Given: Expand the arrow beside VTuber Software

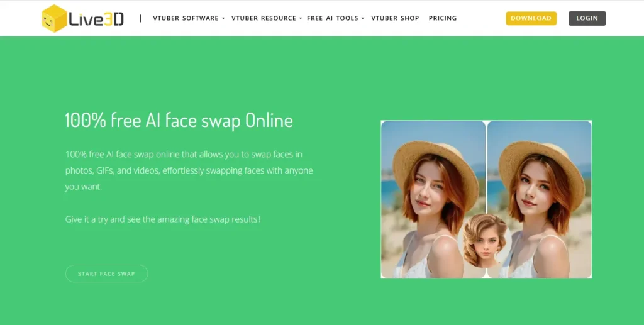Looking at the screenshot, I should click(x=223, y=18).
